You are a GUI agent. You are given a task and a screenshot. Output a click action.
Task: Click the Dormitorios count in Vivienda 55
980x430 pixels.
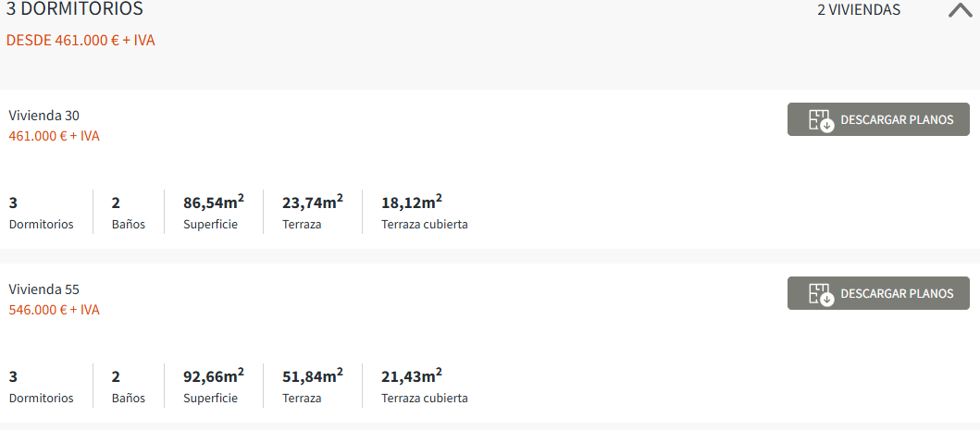pyautogui.click(x=14, y=377)
